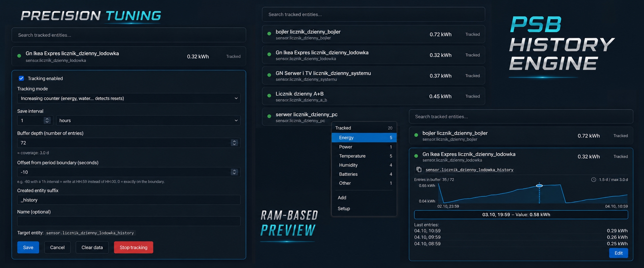Click the Buffer depth field showing 72

coord(129,143)
